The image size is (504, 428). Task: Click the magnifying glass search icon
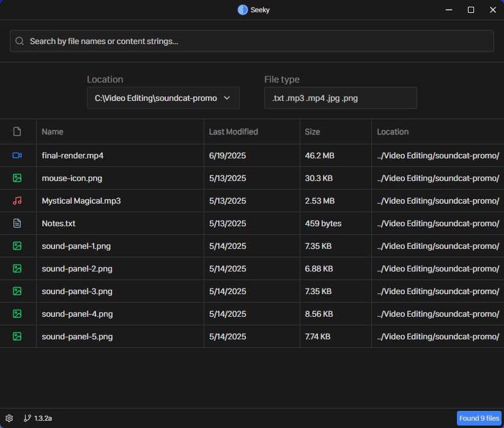pos(20,41)
